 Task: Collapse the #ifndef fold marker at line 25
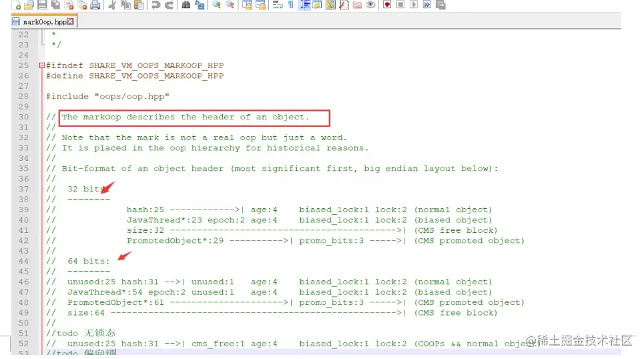[x=42, y=65]
